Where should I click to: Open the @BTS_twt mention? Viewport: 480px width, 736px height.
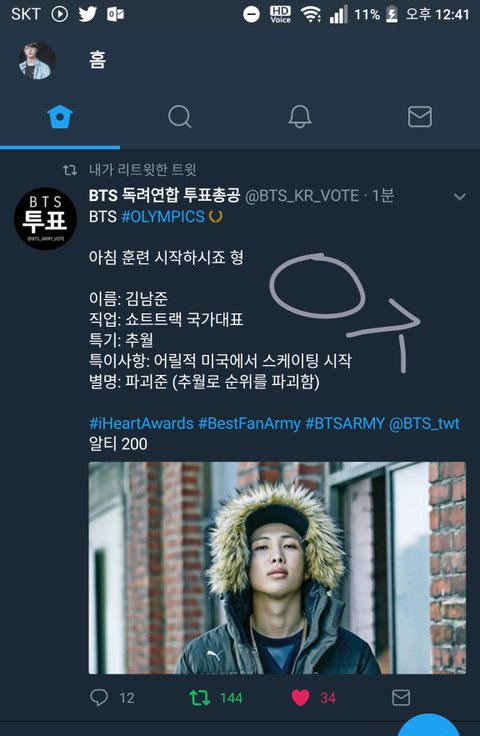click(424, 423)
